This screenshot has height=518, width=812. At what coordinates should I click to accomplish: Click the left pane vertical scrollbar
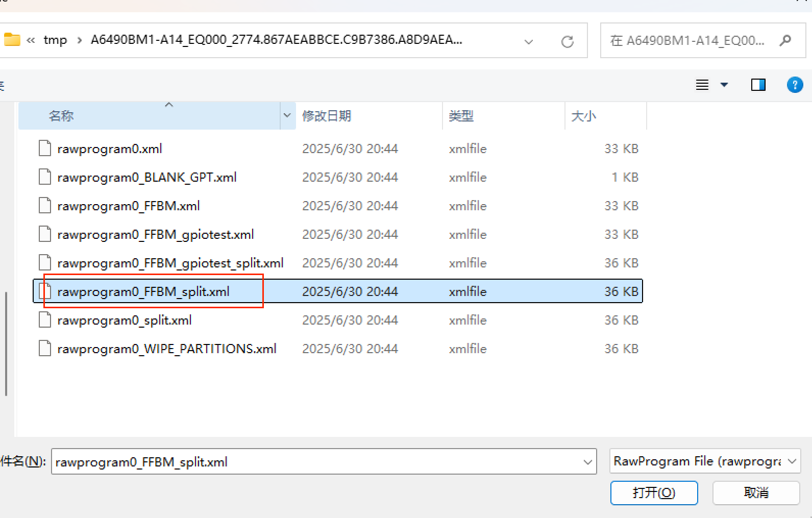click(x=6, y=343)
